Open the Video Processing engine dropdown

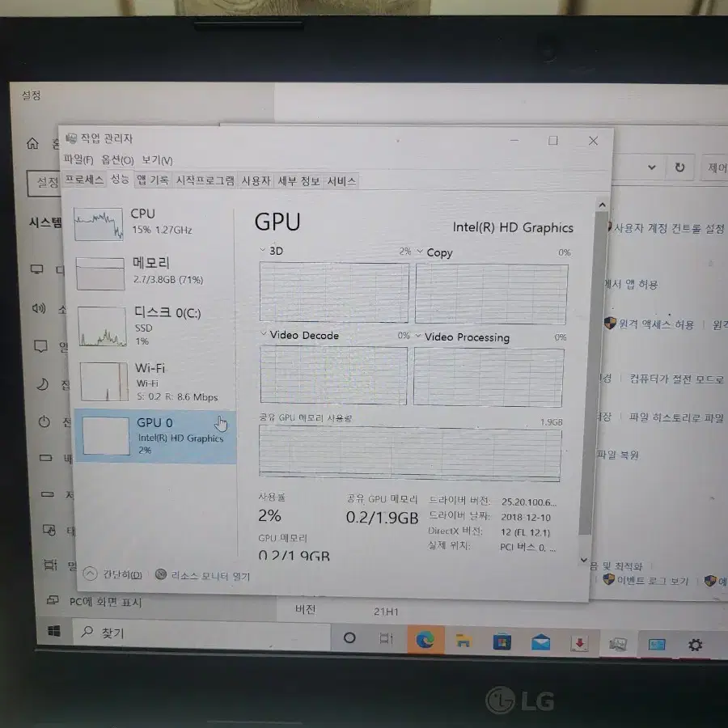click(x=418, y=336)
